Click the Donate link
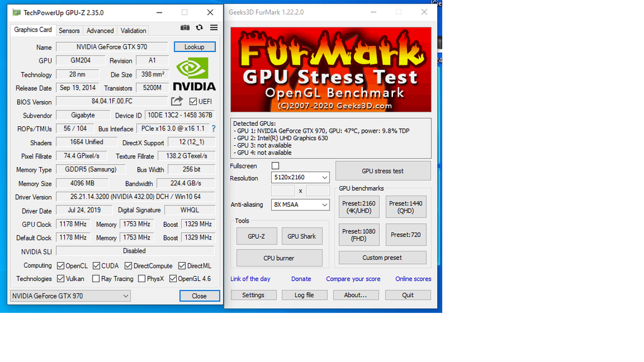This screenshot has width=644, height=362. click(301, 278)
